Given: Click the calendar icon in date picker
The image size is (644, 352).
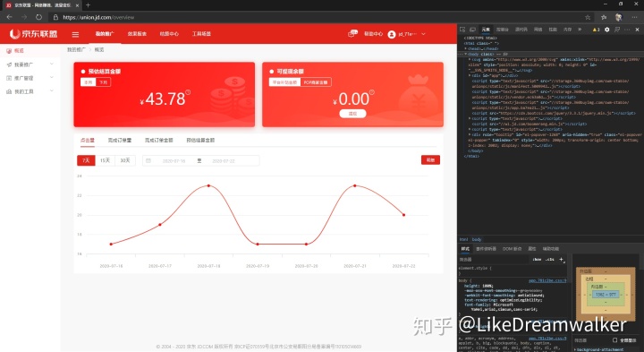Looking at the screenshot, I should point(148,161).
